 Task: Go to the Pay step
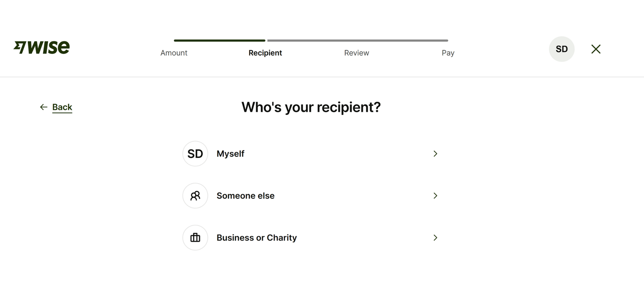tap(448, 53)
